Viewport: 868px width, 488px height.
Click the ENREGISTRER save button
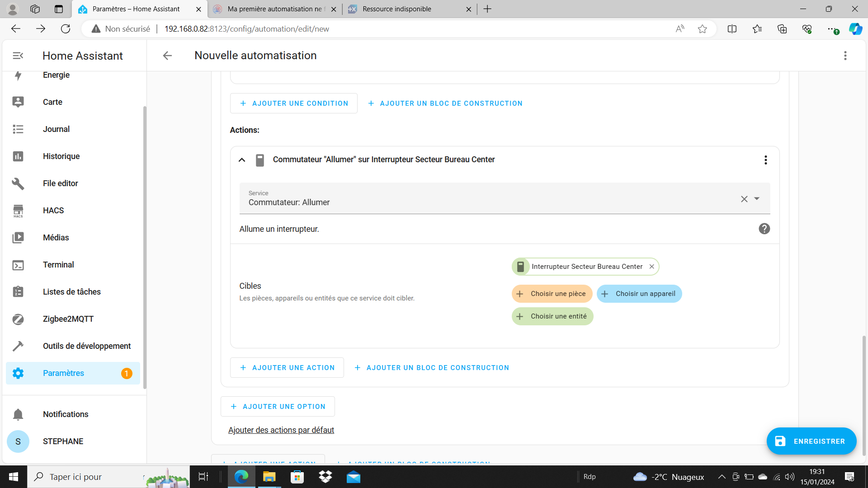coord(811,441)
